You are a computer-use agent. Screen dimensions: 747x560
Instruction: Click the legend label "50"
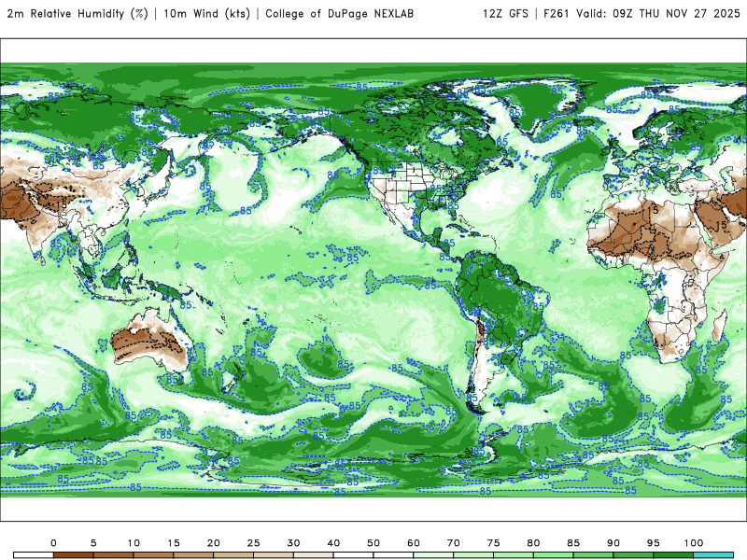click(x=373, y=543)
